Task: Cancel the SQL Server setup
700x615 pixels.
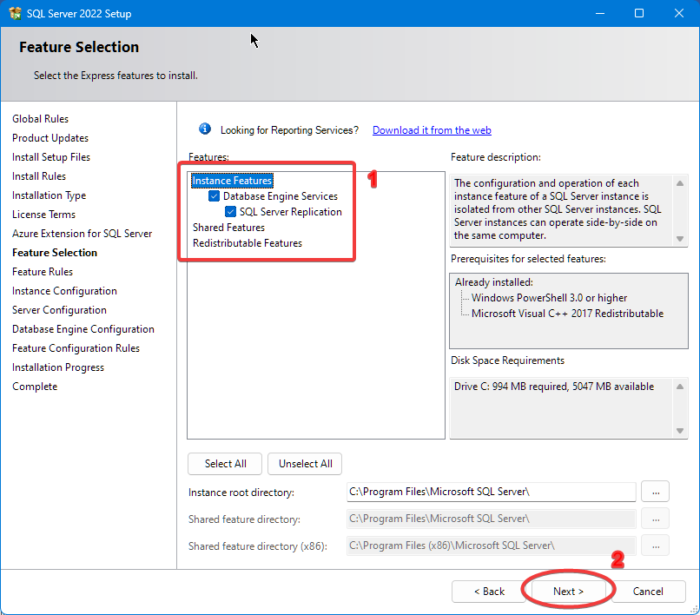Action: click(648, 592)
